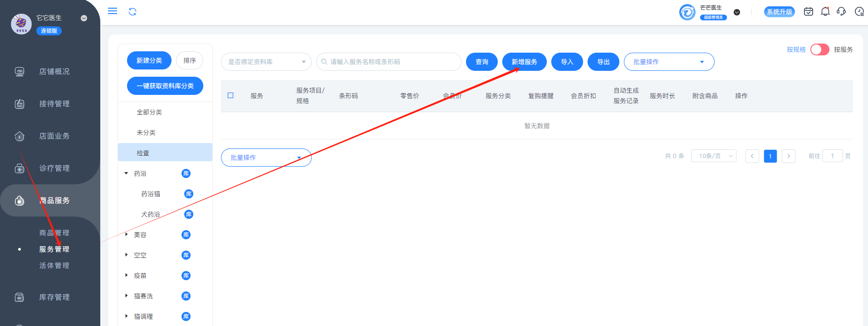Screen dimensions: 868x326
Task: Go to the next page arrow
Action: [x=789, y=156]
